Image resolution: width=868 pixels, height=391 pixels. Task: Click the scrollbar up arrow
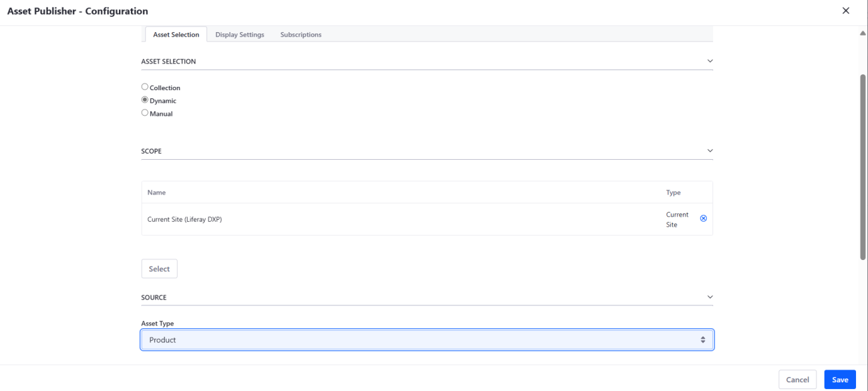[863, 33]
